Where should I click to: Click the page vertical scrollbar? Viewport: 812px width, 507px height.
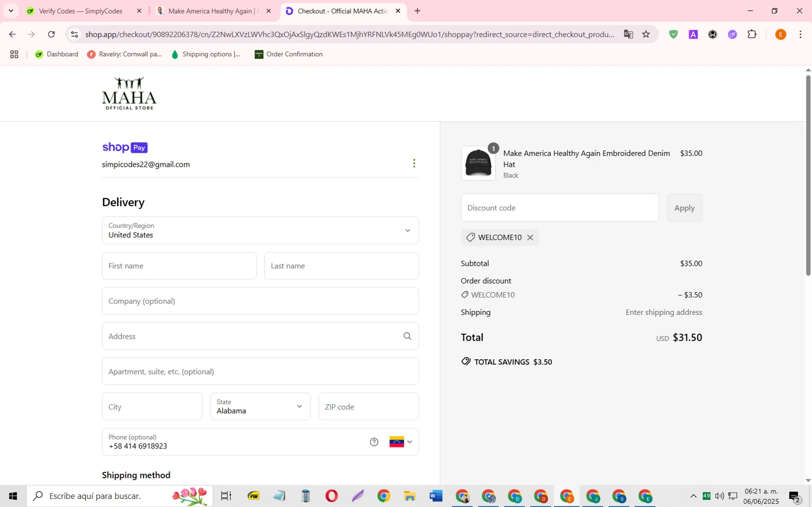coord(808,175)
